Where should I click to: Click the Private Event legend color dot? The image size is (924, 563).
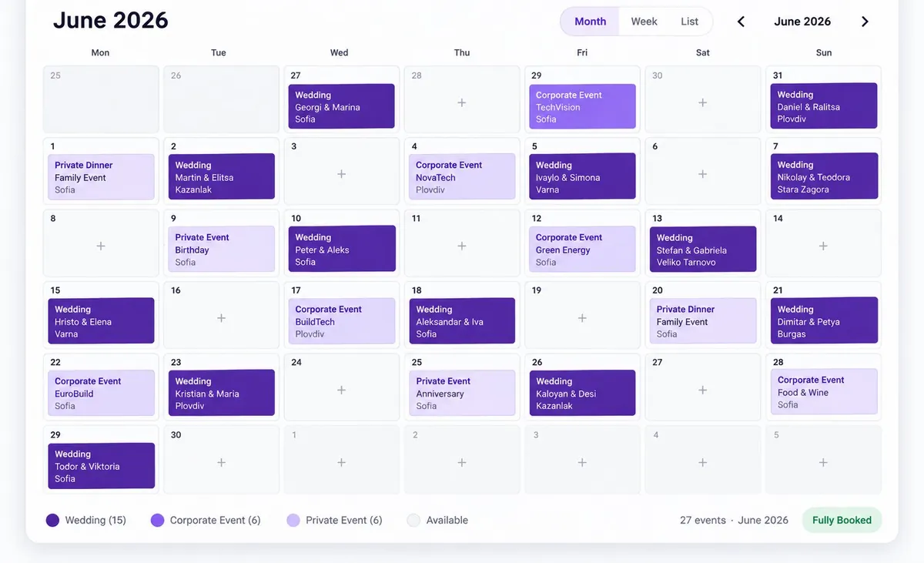pos(293,520)
